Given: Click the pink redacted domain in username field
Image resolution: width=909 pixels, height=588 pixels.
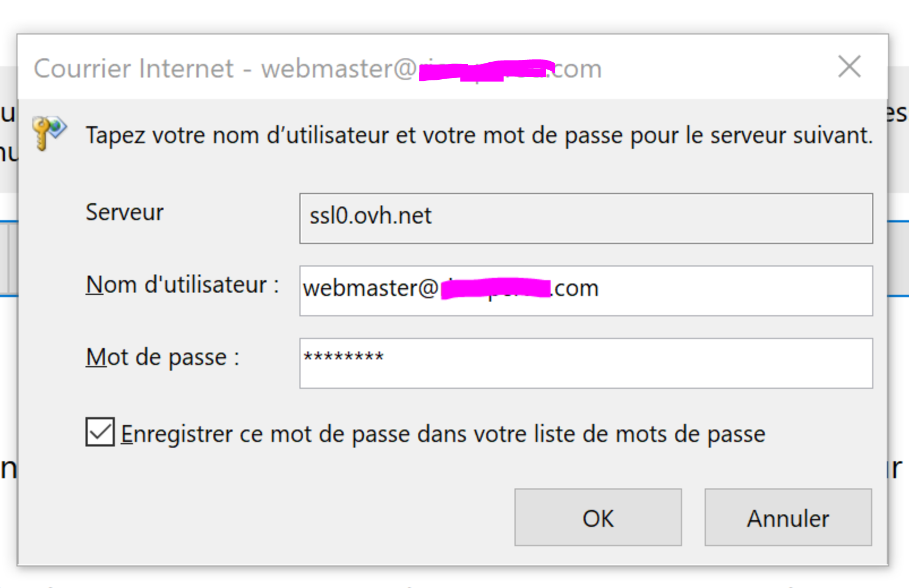Looking at the screenshot, I should coord(495,288).
